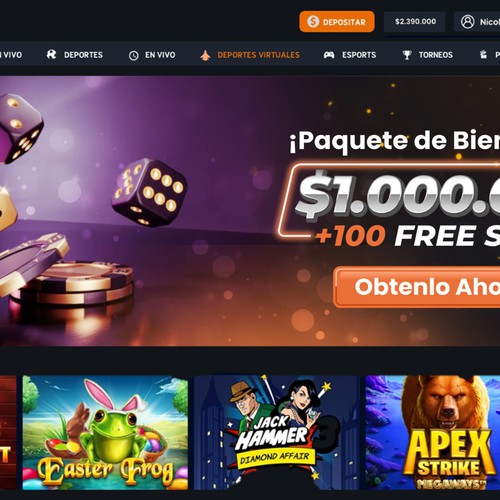
Task: Click the icon right of Torneos
Action: click(483, 54)
